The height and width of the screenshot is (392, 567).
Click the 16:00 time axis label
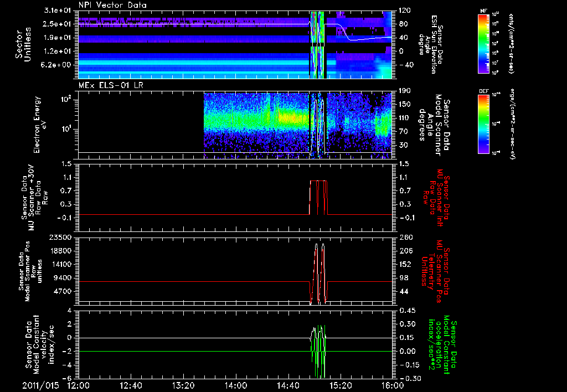391,385
